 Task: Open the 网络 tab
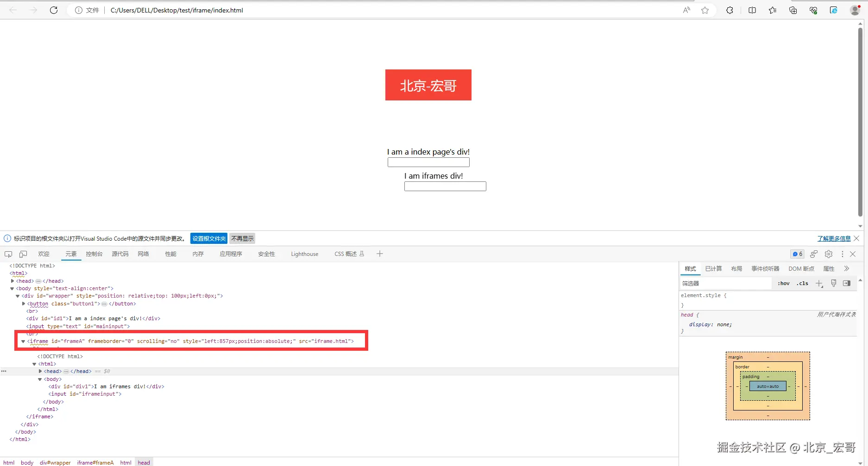point(144,254)
